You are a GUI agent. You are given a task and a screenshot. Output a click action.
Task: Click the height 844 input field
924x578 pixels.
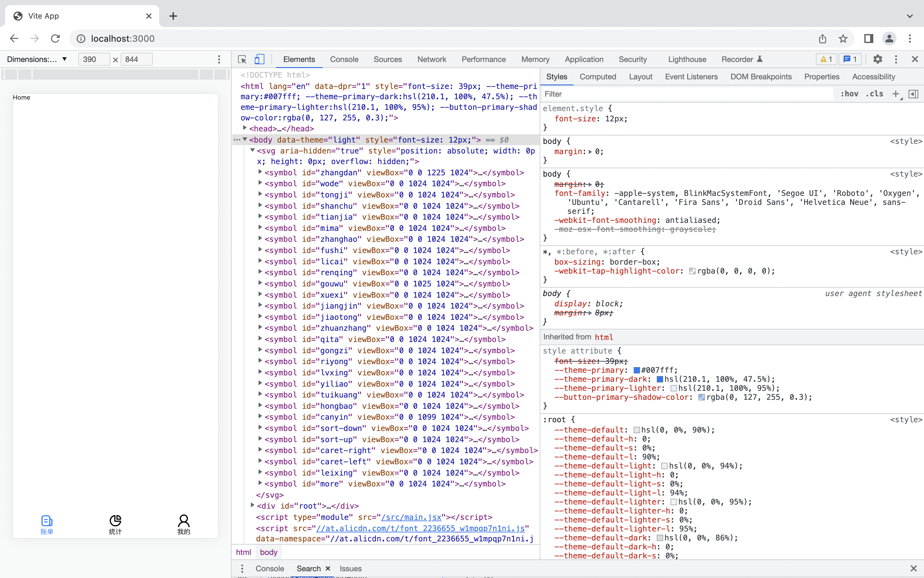pyautogui.click(x=136, y=59)
